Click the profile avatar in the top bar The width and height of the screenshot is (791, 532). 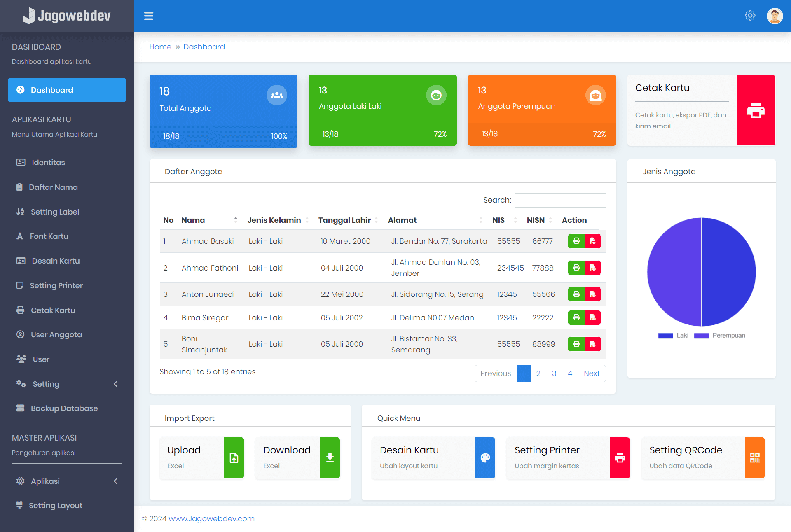pyautogui.click(x=775, y=16)
